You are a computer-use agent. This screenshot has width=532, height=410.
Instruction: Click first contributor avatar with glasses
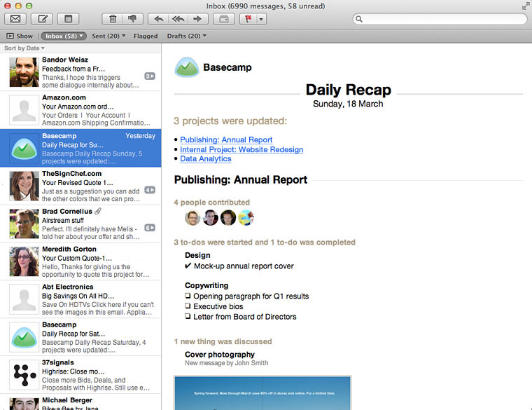[192, 218]
